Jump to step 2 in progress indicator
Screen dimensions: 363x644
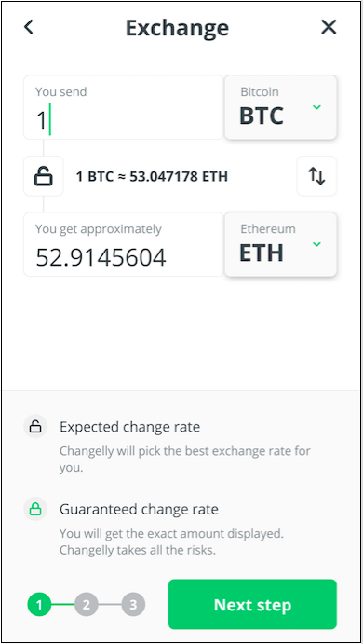pyautogui.click(x=87, y=605)
